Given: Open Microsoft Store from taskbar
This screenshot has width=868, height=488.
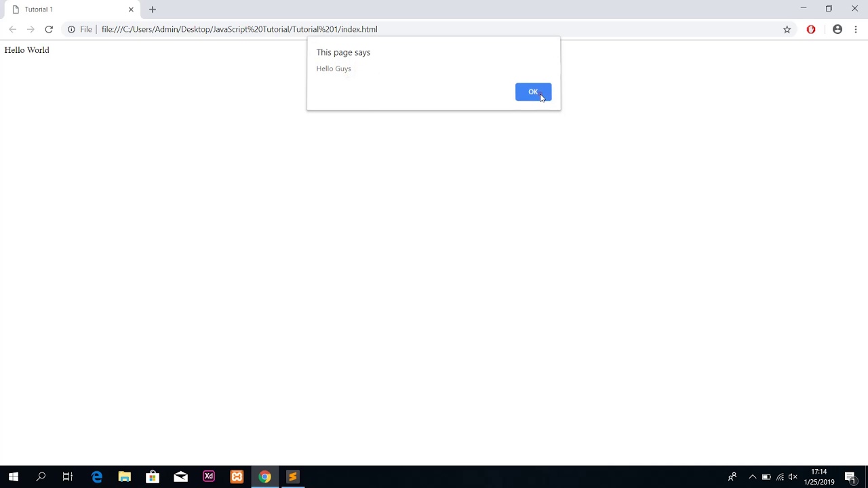Looking at the screenshot, I should [153, 477].
